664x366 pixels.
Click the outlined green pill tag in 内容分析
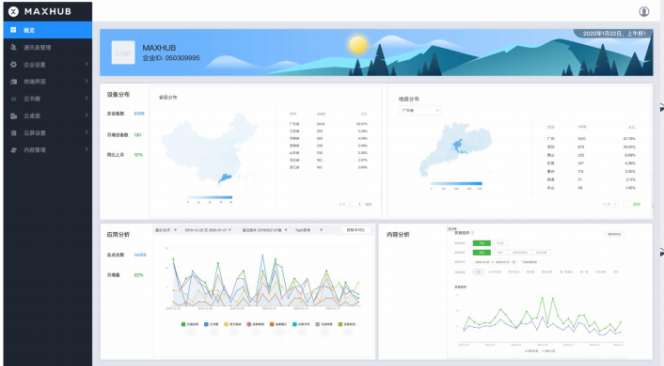coord(479,272)
